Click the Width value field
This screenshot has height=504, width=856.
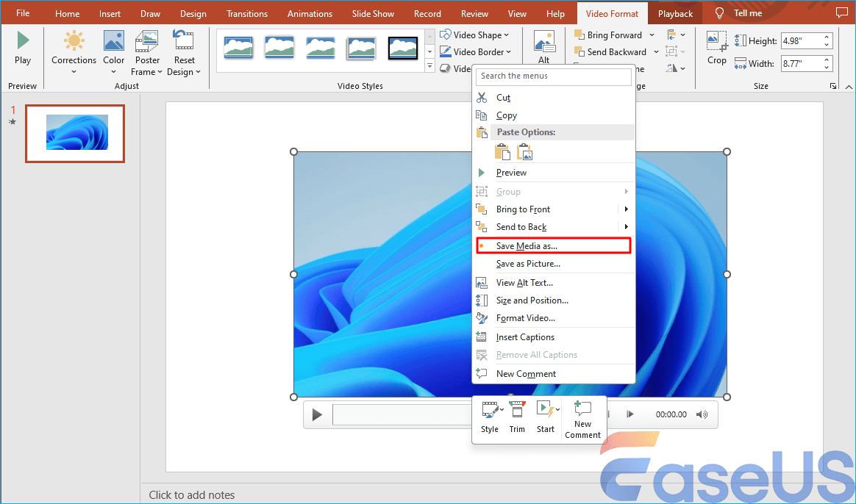tap(802, 63)
